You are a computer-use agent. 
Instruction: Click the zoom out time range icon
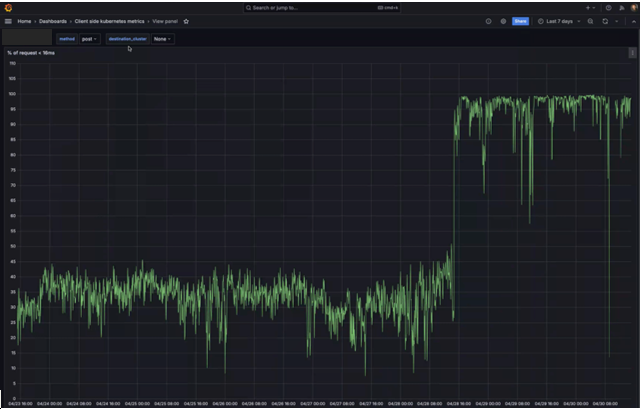(x=590, y=21)
